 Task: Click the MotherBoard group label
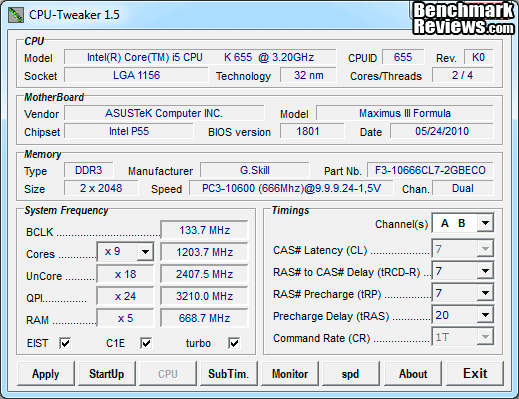(x=54, y=97)
